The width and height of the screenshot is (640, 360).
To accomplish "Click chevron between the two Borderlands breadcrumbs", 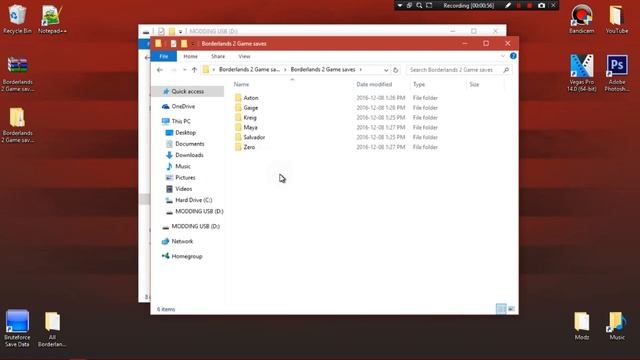I will 285,70.
